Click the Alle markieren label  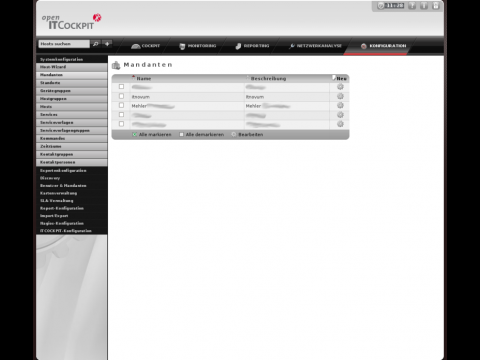click(x=155, y=135)
